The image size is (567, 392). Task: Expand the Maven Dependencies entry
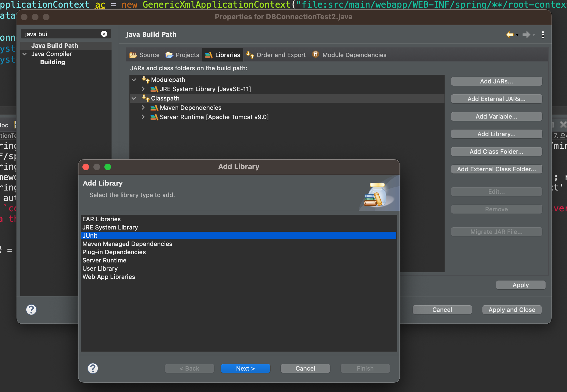(143, 108)
